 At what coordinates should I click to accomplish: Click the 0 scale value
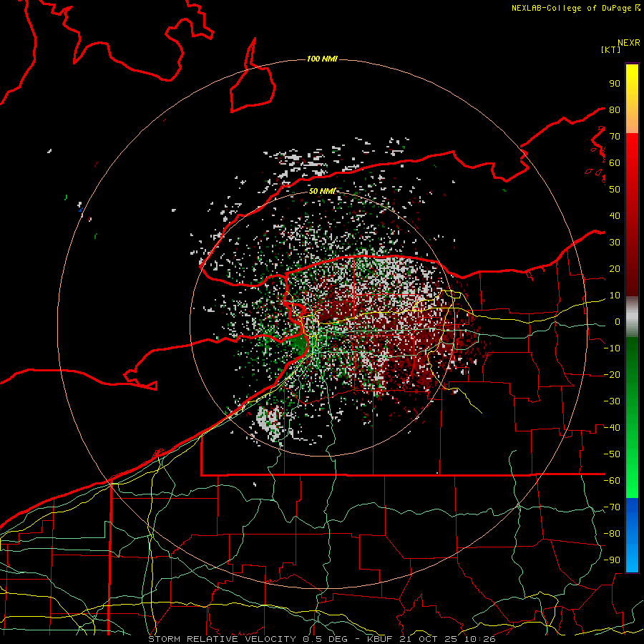click(x=618, y=321)
